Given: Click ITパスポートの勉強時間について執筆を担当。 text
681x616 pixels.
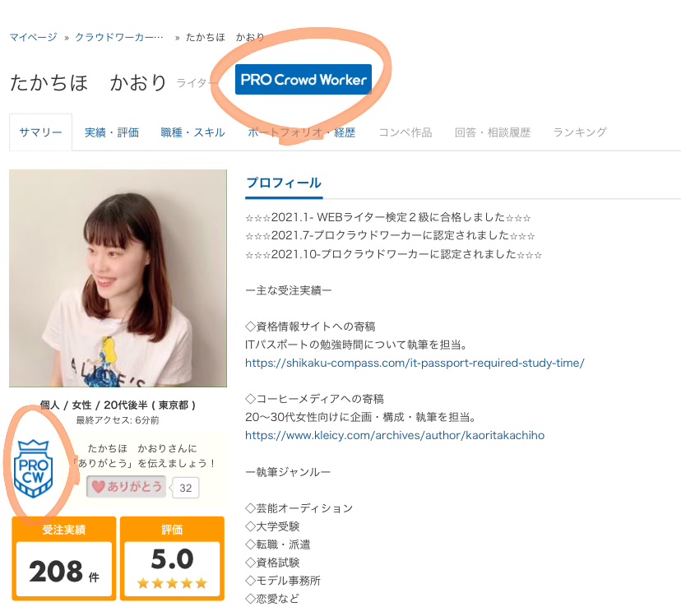Looking at the screenshot, I should coord(356,345).
